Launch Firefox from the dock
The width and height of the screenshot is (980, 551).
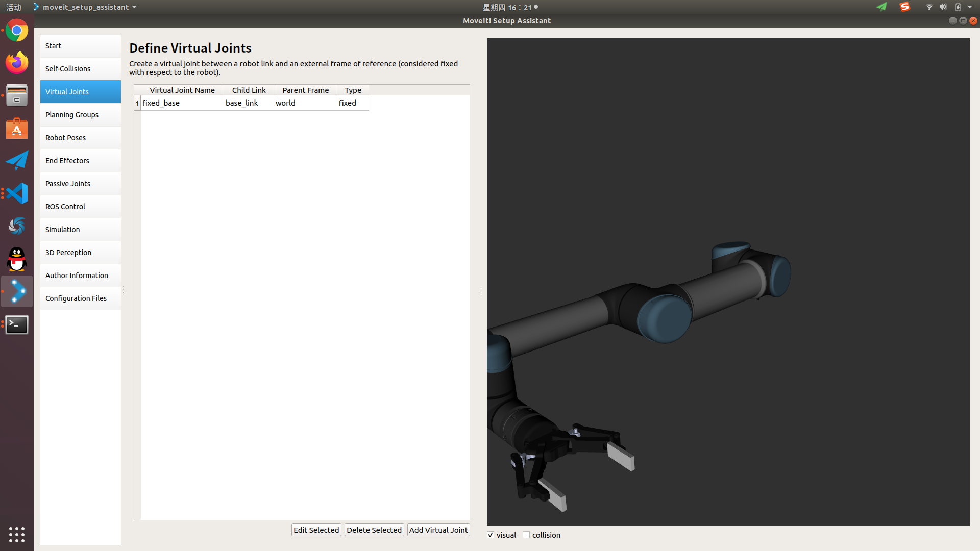tap(17, 63)
